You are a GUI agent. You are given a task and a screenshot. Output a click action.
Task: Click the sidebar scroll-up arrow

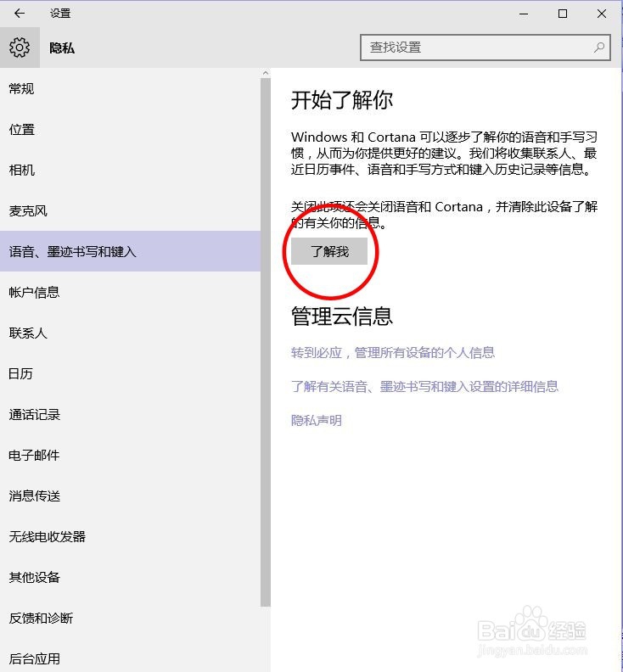266,73
